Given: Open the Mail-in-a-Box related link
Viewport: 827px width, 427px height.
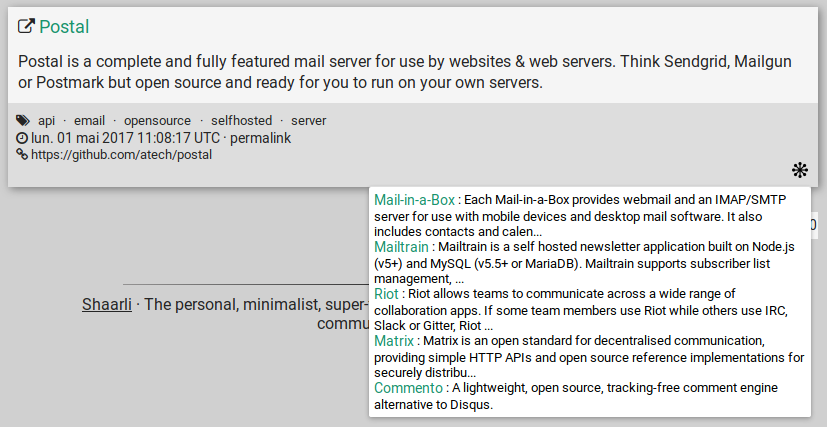Looking at the screenshot, I should coord(415,200).
